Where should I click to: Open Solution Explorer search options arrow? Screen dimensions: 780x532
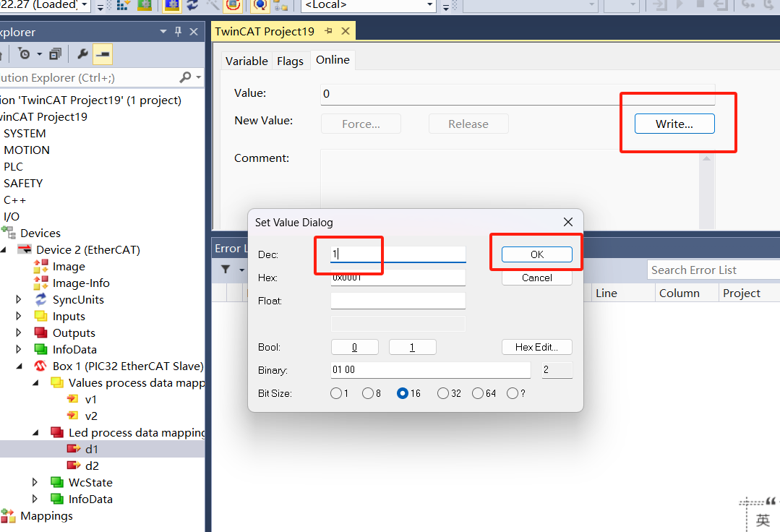pyautogui.click(x=199, y=77)
